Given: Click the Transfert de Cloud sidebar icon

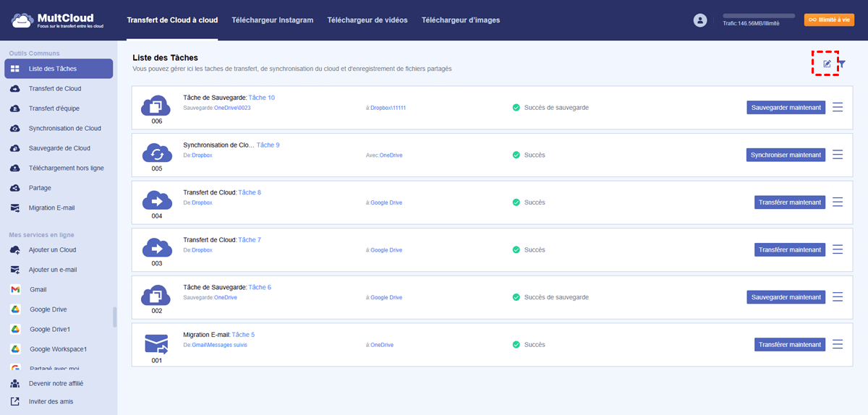Looking at the screenshot, I should tap(15, 89).
